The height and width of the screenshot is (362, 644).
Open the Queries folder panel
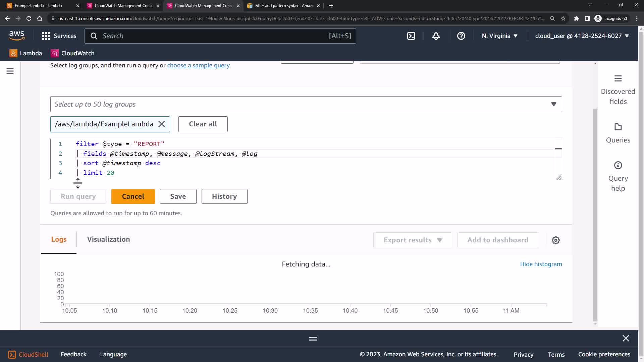(618, 133)
